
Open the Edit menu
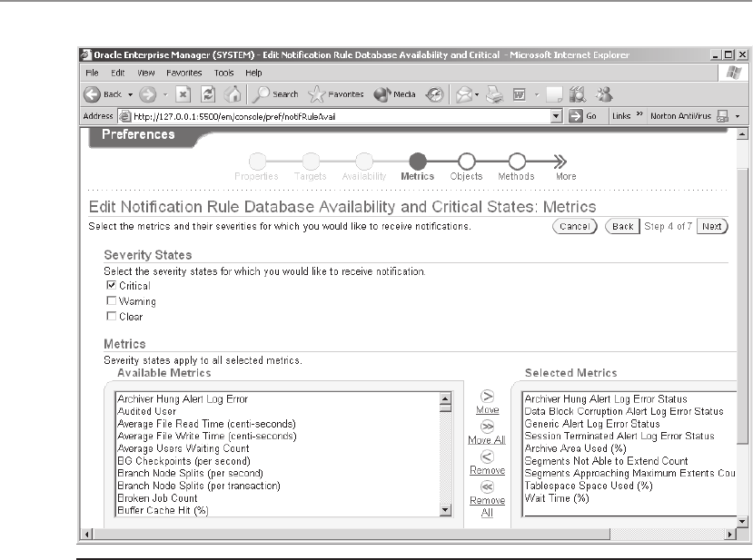click(118, 73)
